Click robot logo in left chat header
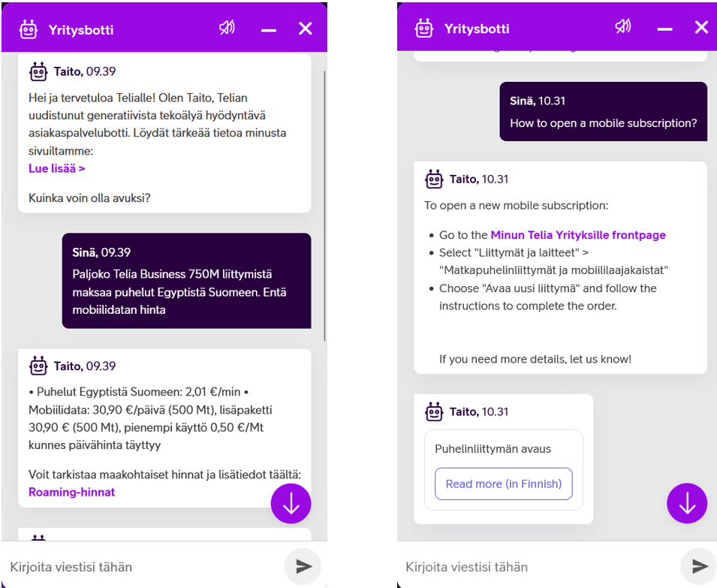The height and width of the screenshot is (588, 717). click(29, 30)
